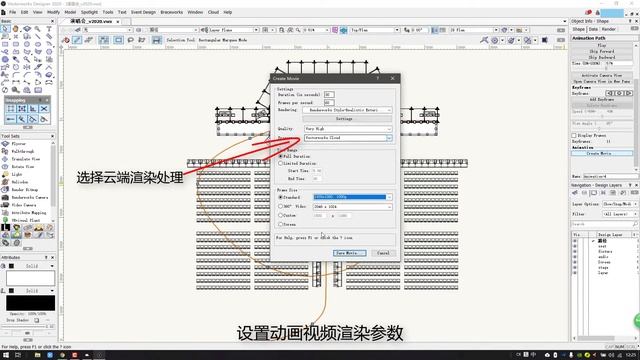Image resolution: width=640 pixels, height=360 pixels.
Task: Enable Rectangular Marquee mode icon
Action: [118, 40]
